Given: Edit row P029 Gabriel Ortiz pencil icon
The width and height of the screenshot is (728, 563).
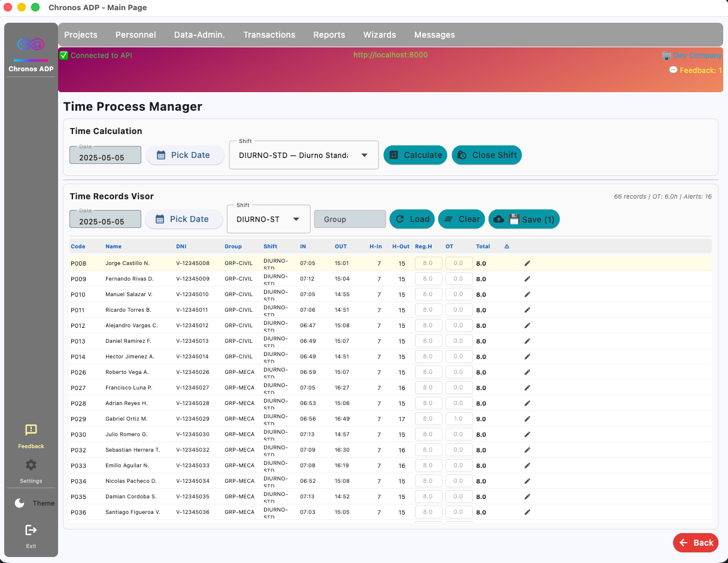Looking at the screenshot, I should click(527, 419).
